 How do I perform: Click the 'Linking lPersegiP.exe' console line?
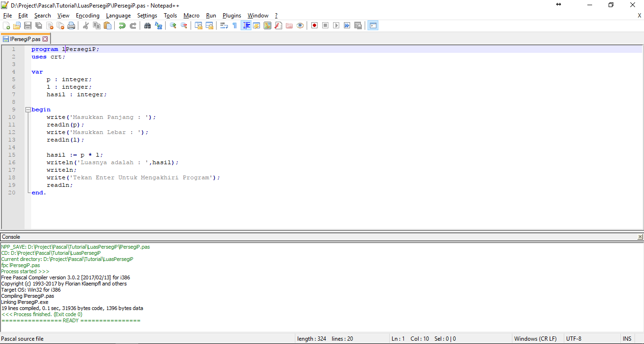[25, 302]
